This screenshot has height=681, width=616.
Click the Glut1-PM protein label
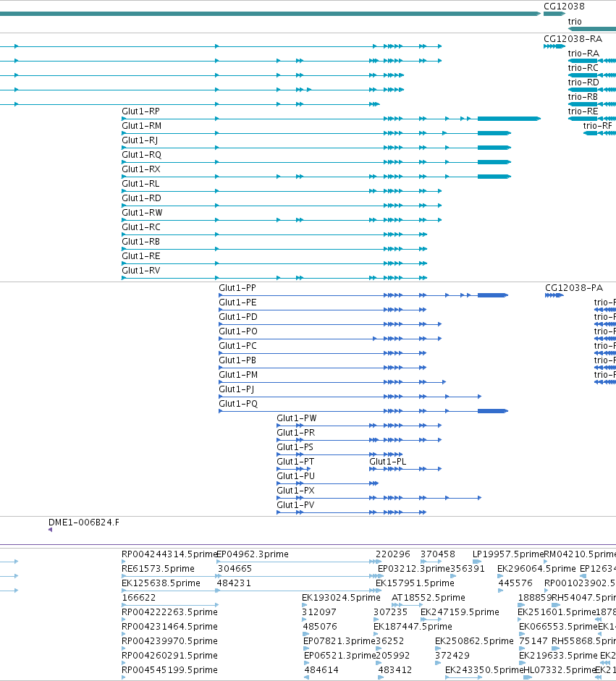[238, 375]
